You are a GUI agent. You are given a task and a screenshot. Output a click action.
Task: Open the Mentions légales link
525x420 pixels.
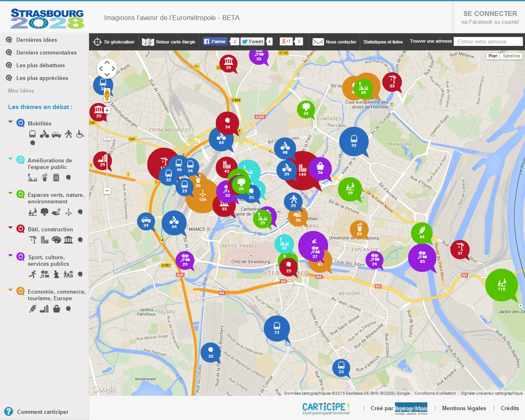464,408
